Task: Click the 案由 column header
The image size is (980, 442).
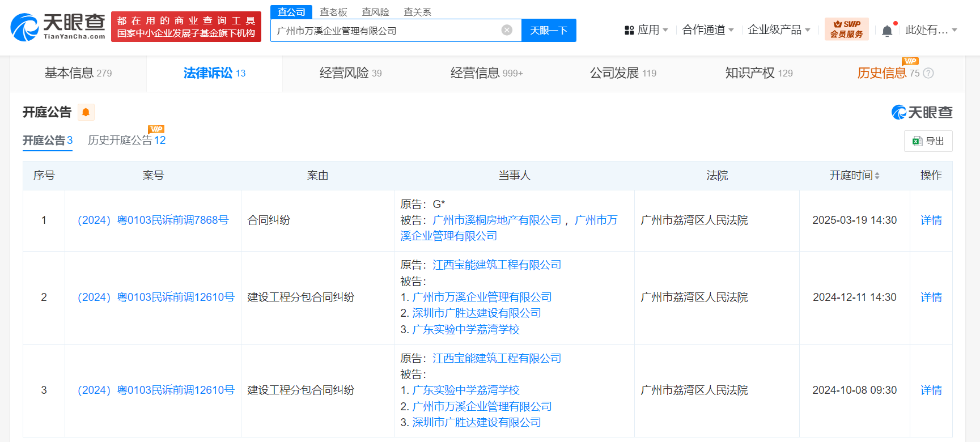Action: (x=317, y=176)
